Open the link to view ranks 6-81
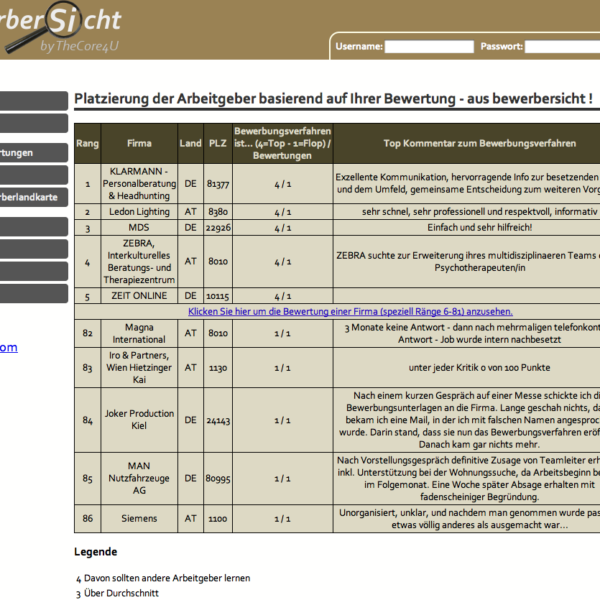The height and width of the screenshot is (600, 600). coord(350,311)
